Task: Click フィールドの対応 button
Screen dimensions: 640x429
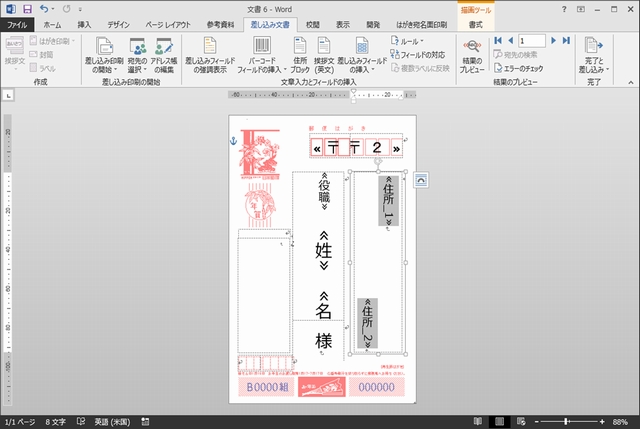Action: [x=418, y=55]
